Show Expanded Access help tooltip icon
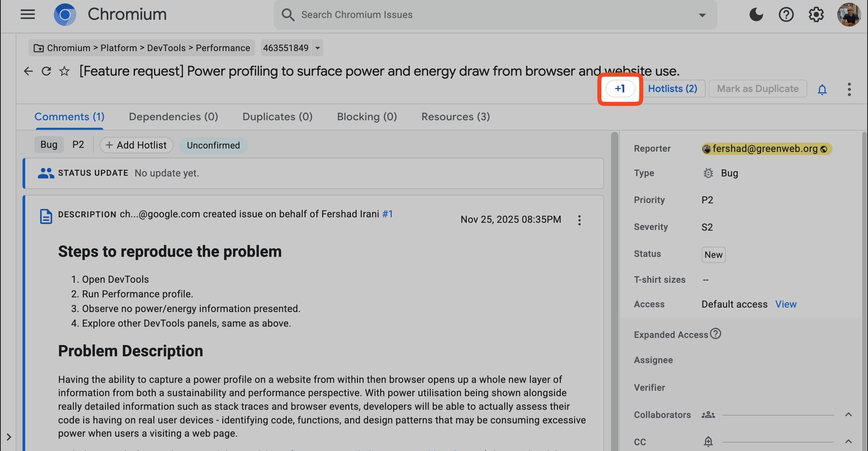Image resolution: width=868 pixels, height=451 pixels. click(x=715, y=334)
